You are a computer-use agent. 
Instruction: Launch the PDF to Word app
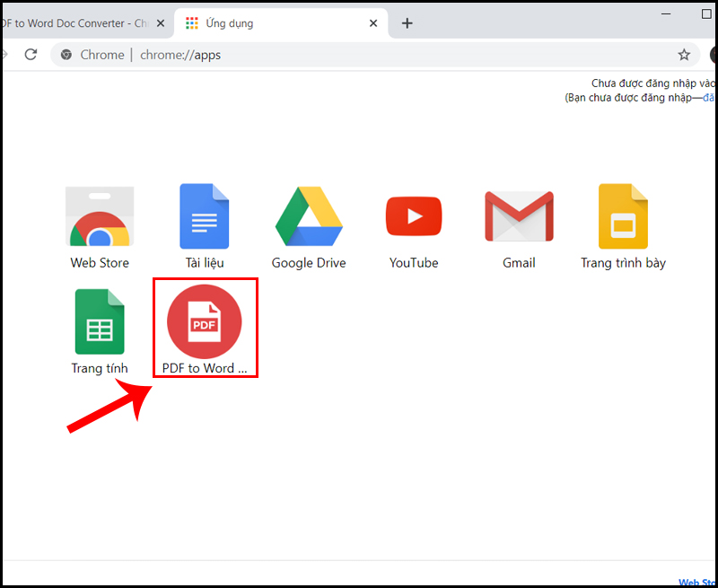pos(205,323)
